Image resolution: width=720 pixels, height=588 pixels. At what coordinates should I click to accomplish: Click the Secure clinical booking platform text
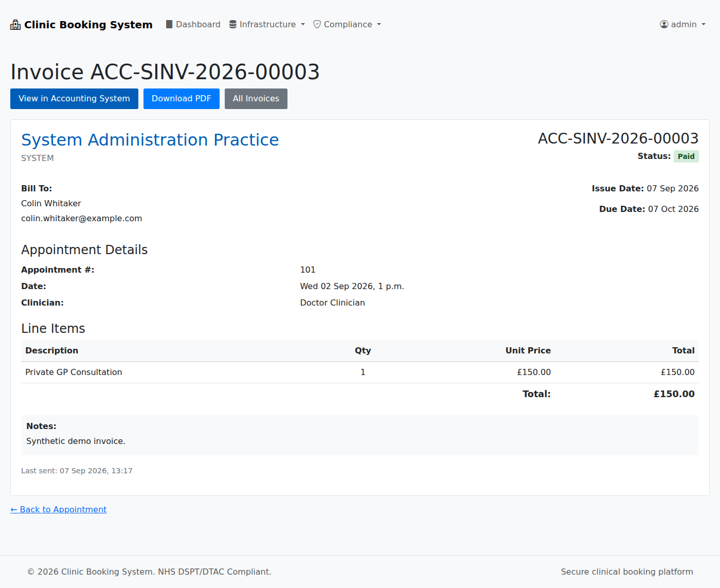[x=627, y=572]
